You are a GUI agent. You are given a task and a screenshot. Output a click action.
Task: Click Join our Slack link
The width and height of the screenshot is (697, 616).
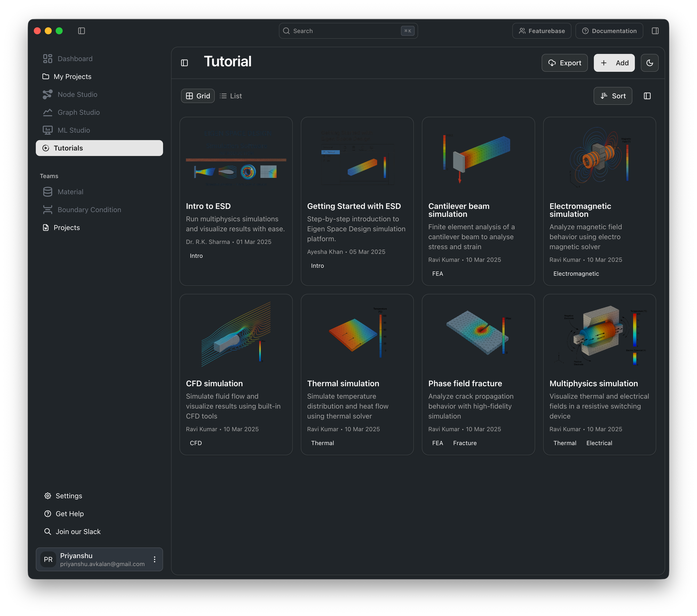click(x=99, y=532)
